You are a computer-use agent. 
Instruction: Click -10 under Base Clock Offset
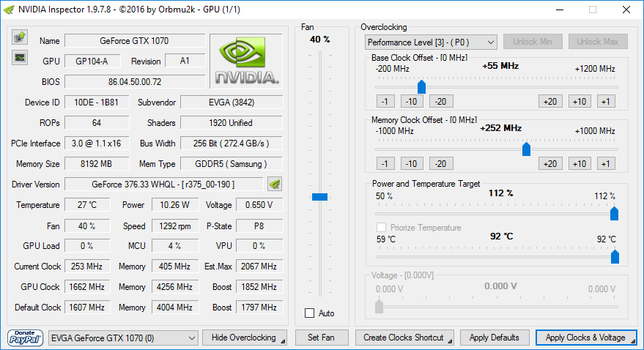click(x=412, y=101)
